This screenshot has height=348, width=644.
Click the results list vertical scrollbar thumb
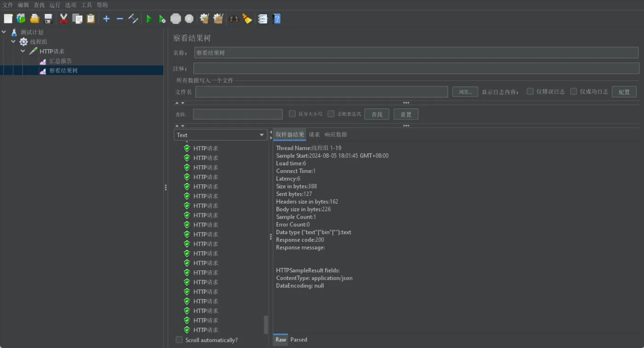[x=266, y=325]
